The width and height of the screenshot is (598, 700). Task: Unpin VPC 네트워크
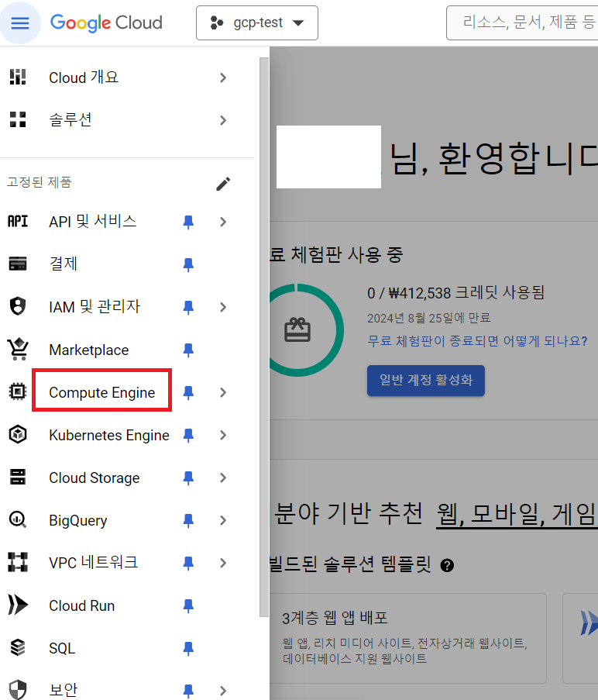click(188, 564)
